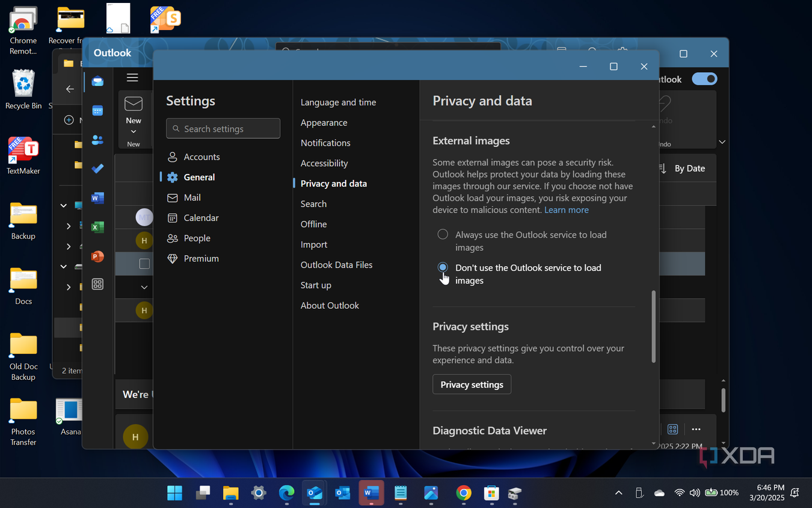Click the hamburger menu icon in Outlook
812x508 pixels.
[x=132, y=78]
